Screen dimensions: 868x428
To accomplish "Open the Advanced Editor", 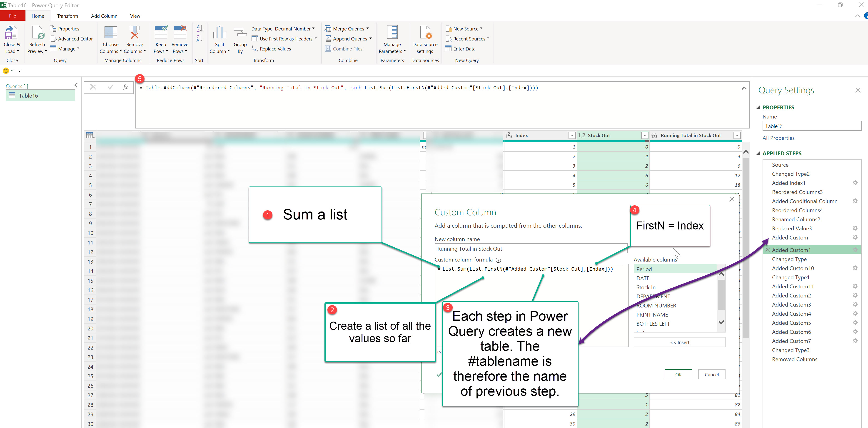I will click(x=71, y=39).
